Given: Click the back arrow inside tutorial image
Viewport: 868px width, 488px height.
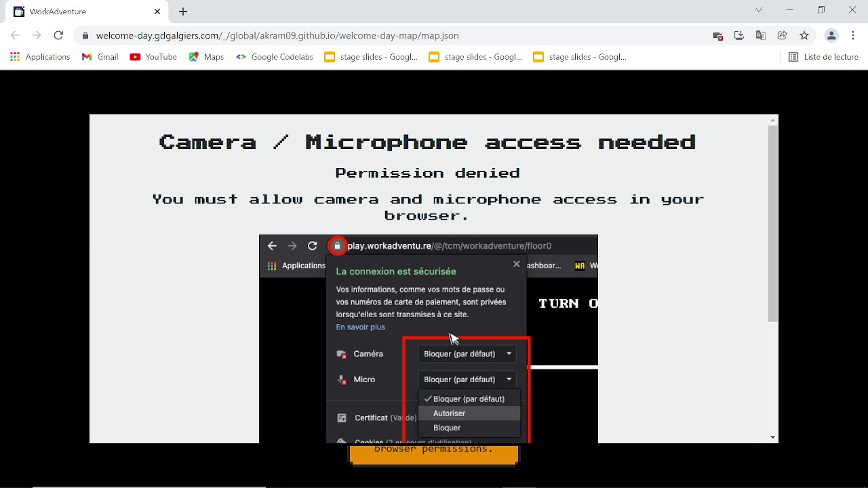Looking at the screenshot, I should pos(272,246).
